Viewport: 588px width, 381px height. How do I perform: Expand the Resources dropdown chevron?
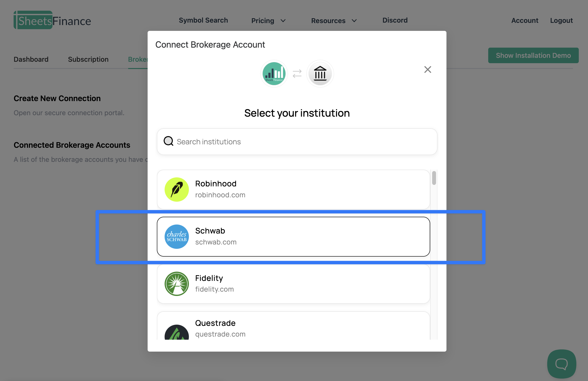(x=354, y=21)
